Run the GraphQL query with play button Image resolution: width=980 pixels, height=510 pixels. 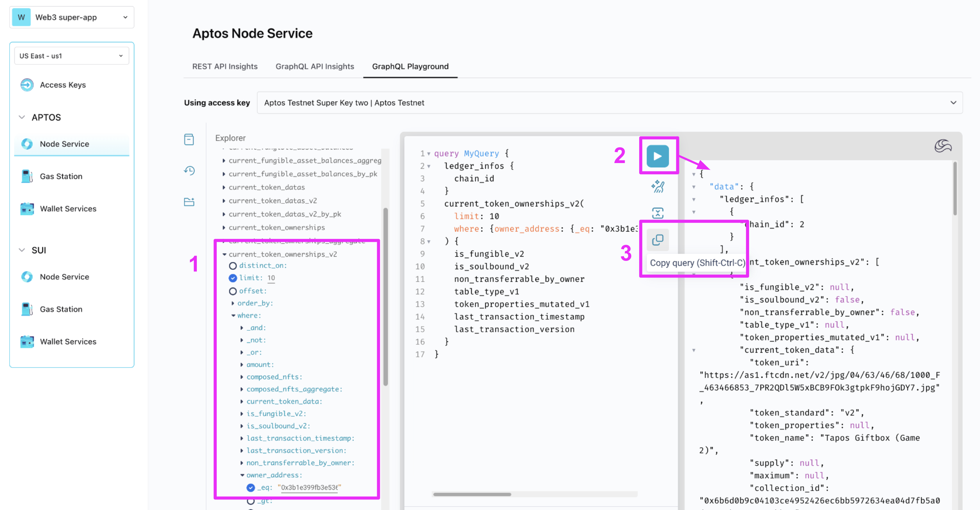tap(657, 156)
